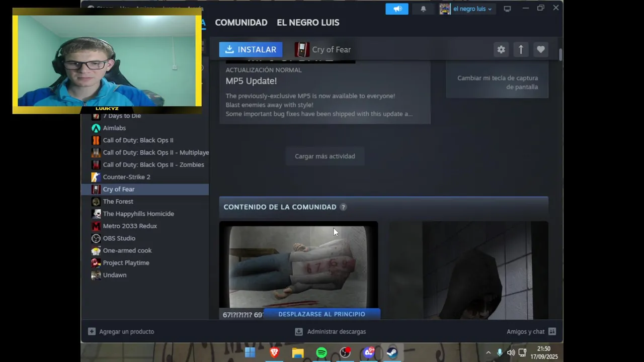
Task: Click the Cry of Fear header icon
Action: (302, 49)
